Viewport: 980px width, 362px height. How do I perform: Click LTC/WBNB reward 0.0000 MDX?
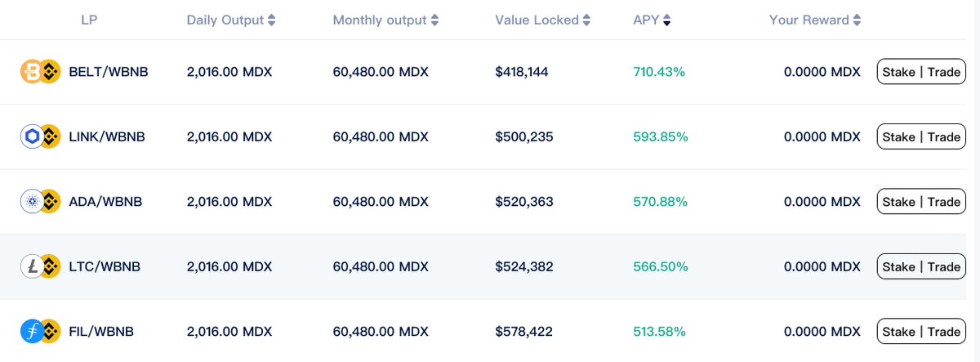[x=822, y=266]
